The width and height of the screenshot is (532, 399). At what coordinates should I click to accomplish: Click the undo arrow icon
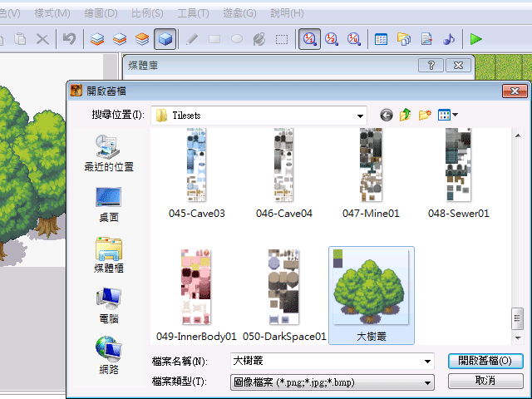70,39
